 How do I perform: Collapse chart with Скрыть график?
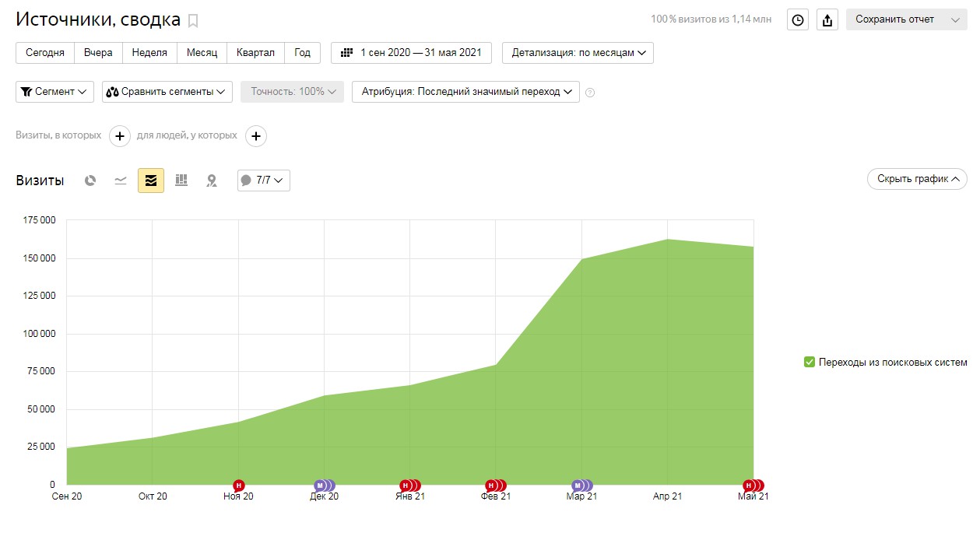pyautogui.click(x=917, y=179)
